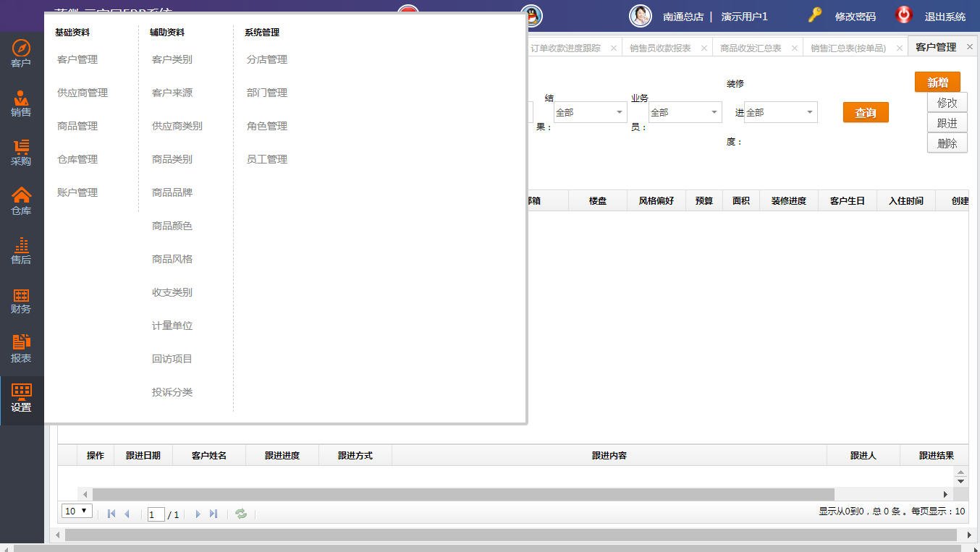Open the page size dropdown showing 10
Screen dimensions: 980x552
click(x=77, y=511)
